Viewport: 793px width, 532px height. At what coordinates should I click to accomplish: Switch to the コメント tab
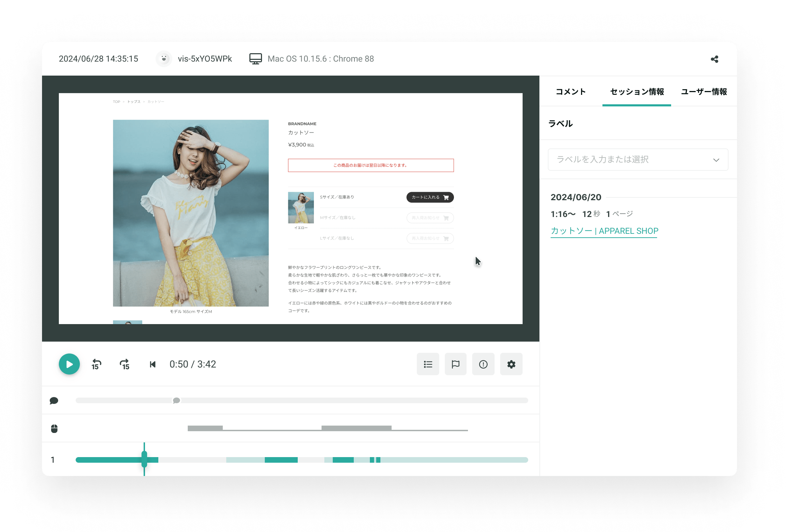coord(571,92)
